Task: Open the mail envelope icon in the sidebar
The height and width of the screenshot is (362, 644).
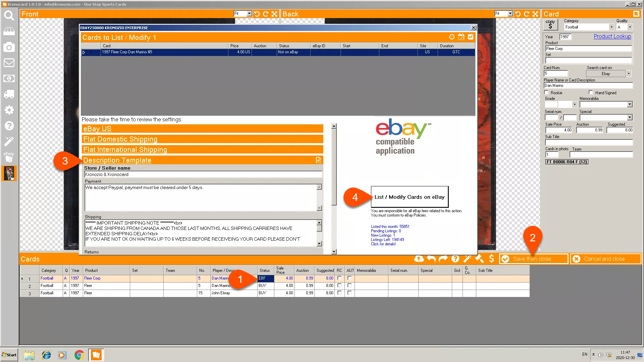Action: 9,63
